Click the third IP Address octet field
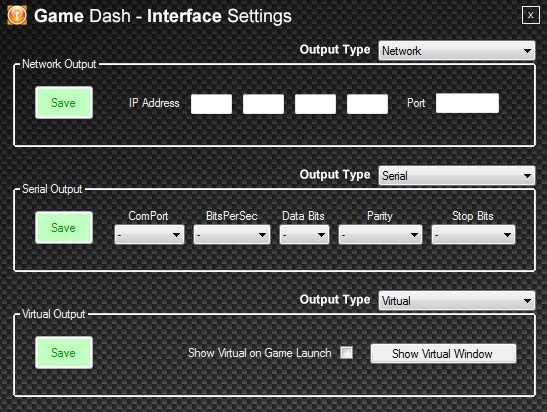Image resolution: width=547 pixels, height=412 pixels. tap(315, 104)
